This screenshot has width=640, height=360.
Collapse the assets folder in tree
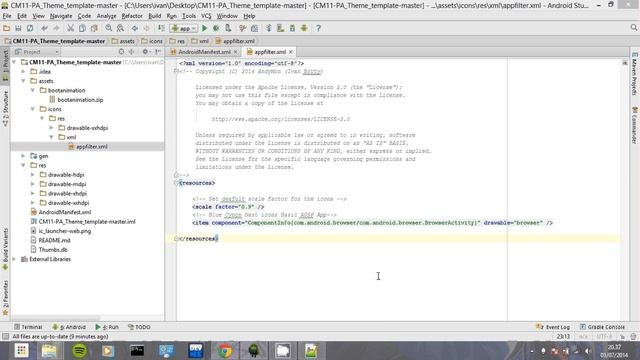click(23, 81)
